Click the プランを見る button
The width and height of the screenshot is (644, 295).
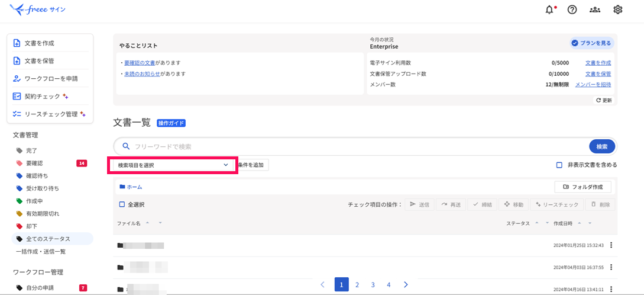coord(592,43)
